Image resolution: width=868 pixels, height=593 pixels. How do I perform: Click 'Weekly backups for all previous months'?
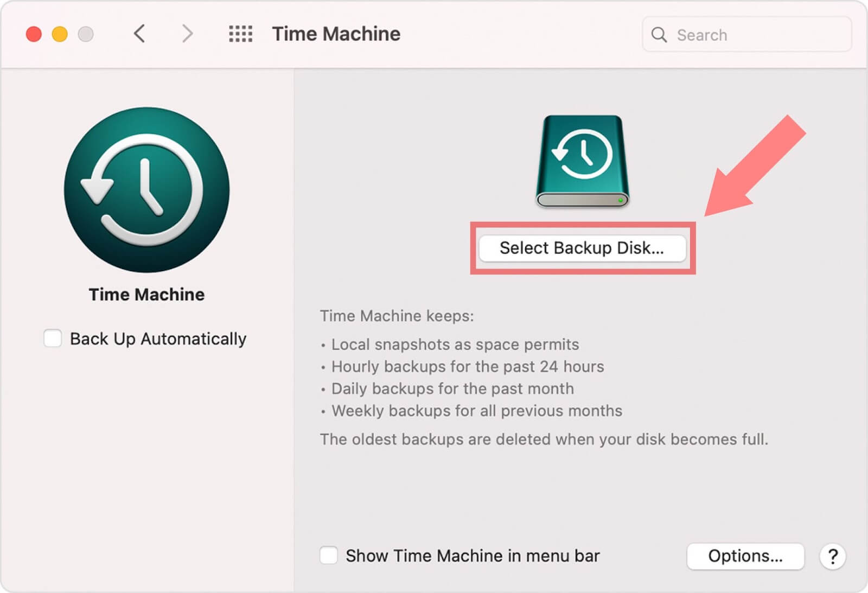point(477,411)
